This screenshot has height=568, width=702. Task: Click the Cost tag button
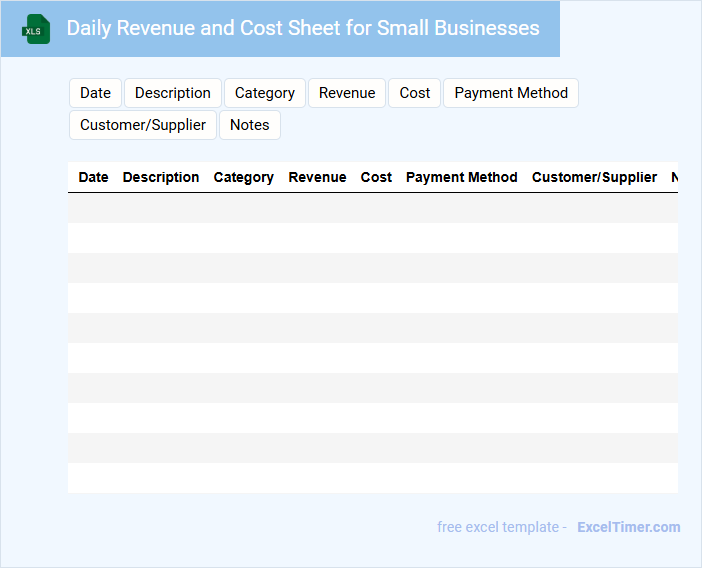414,93
